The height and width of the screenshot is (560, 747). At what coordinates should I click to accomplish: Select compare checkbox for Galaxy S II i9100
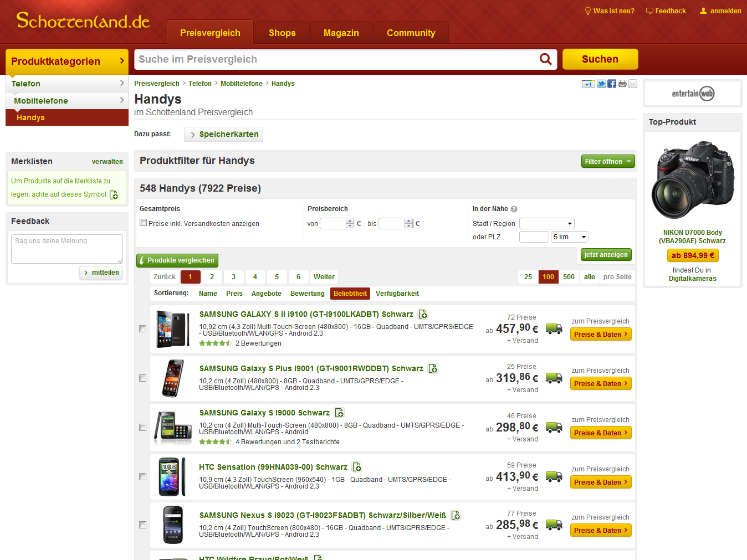pyautogui.click(x=143, y=329)
